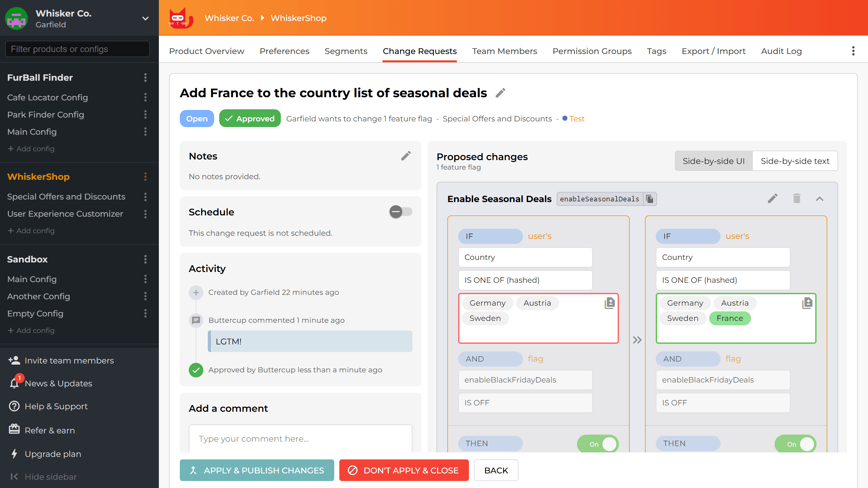This screenshot has width=868, height=488.
Task: Click Don't Apply & Close button
Action: point(404,470)
